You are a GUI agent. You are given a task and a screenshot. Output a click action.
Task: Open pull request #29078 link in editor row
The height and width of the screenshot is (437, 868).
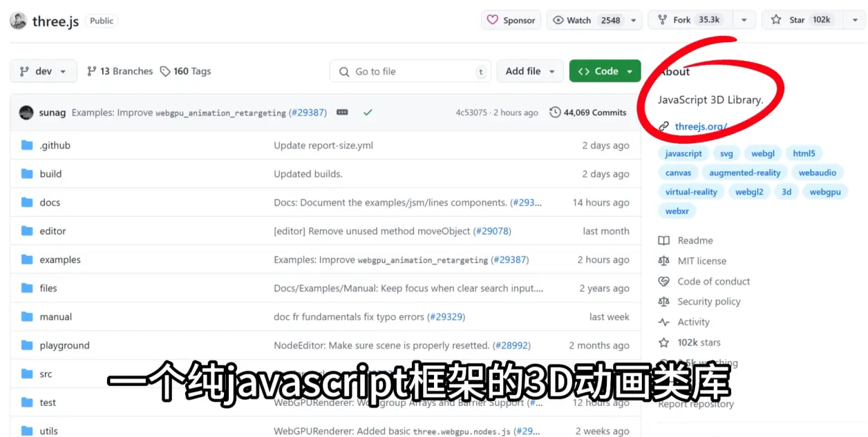(492, 231)
